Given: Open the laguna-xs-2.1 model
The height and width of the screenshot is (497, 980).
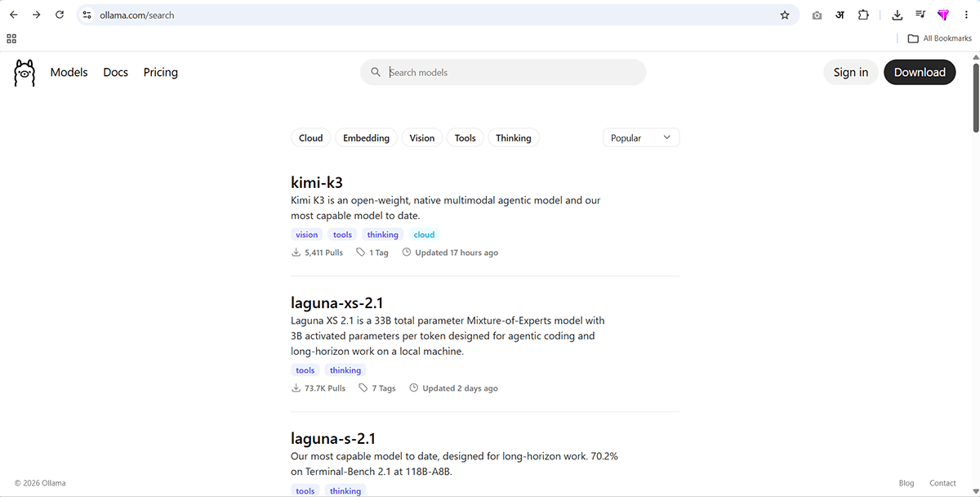Looking at the screenshot, I should (336, 302).
